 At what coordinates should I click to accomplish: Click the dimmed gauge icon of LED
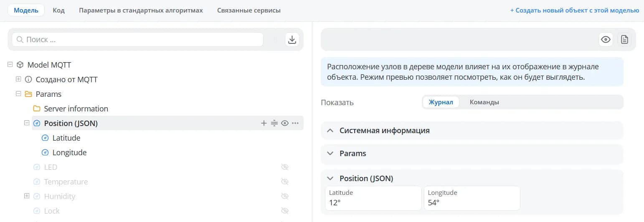click(x=37, y=167)
